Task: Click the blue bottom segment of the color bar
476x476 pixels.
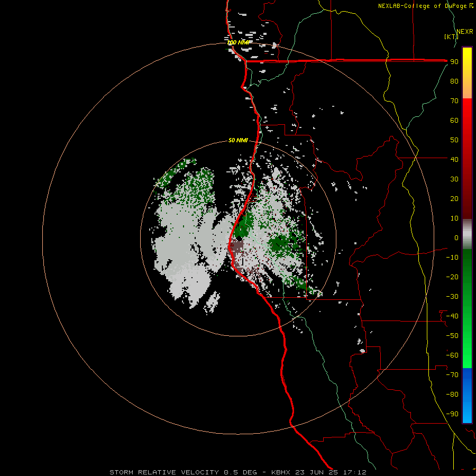Action: (467, 396)
